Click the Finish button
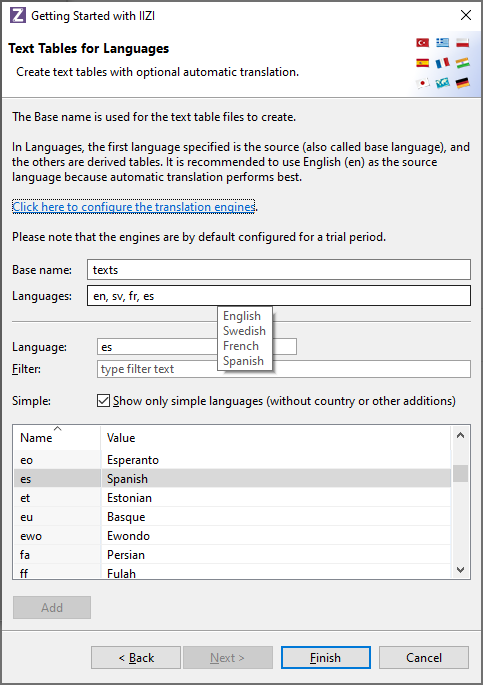This screenshot has width=483, height=685. 326,657
